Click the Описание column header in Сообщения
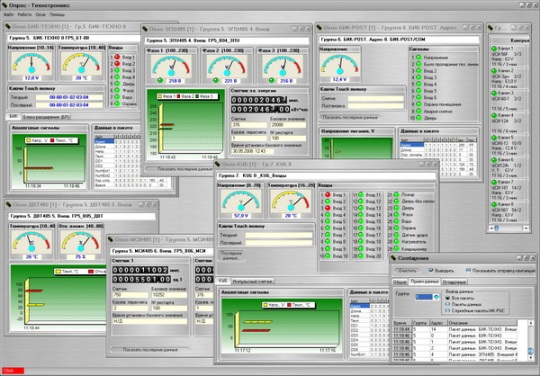The height and width of the screenshot is (376, 540). 481,323
